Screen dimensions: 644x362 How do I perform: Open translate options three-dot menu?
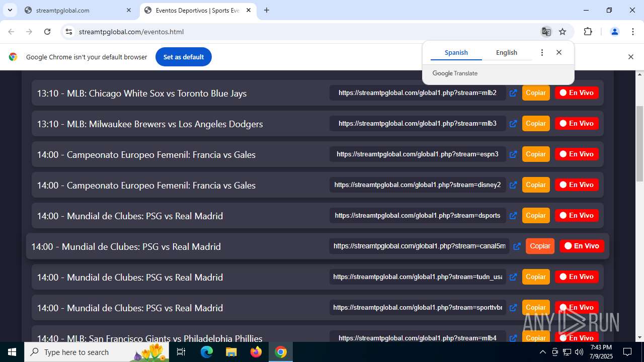(x=542, y=52)
